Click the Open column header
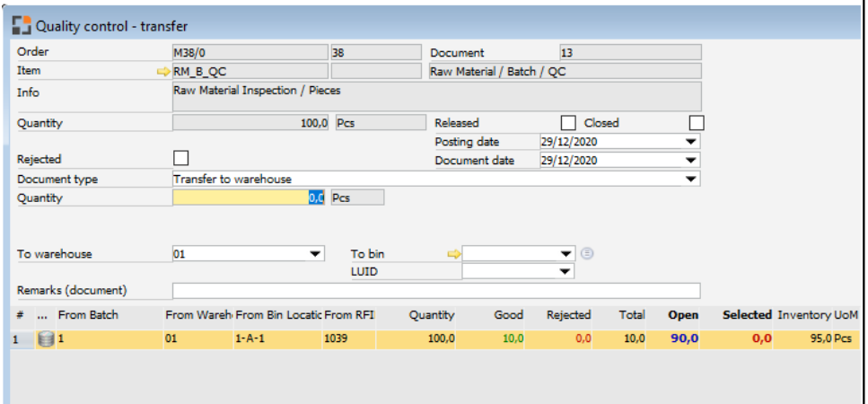 pyautogui.click(x=683, y=315)
